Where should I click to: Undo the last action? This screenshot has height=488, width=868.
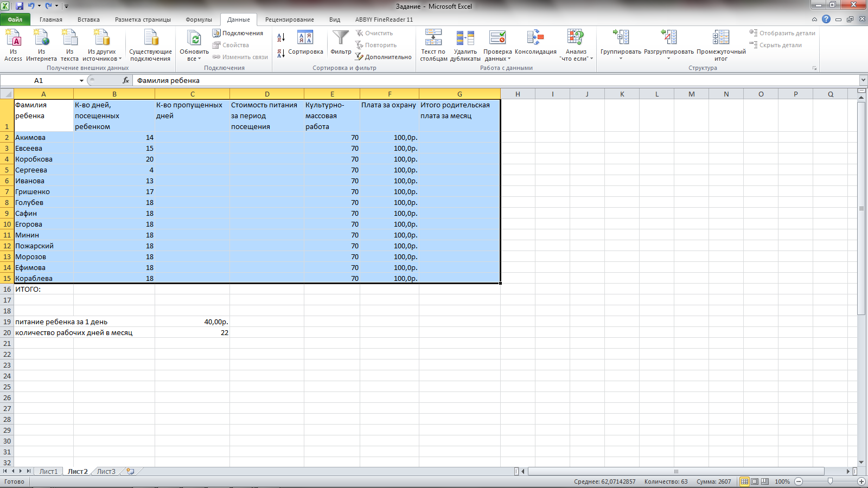click(31, 6)
